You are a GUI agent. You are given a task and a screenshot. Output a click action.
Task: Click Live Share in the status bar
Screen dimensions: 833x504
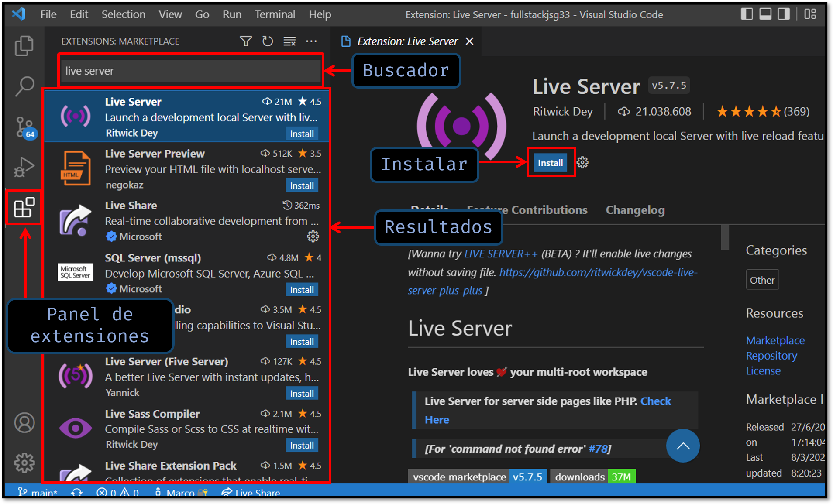[251, 493]
